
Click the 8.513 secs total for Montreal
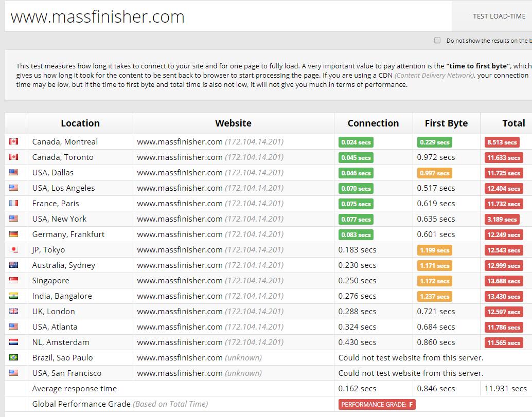[x=502, y=142]
